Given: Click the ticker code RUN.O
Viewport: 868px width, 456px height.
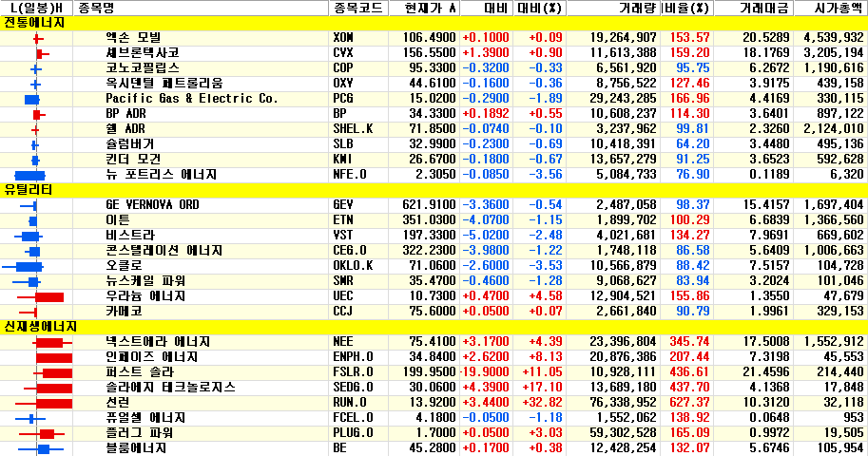Looking at the screenshot, I should click(x=350, y=402).
